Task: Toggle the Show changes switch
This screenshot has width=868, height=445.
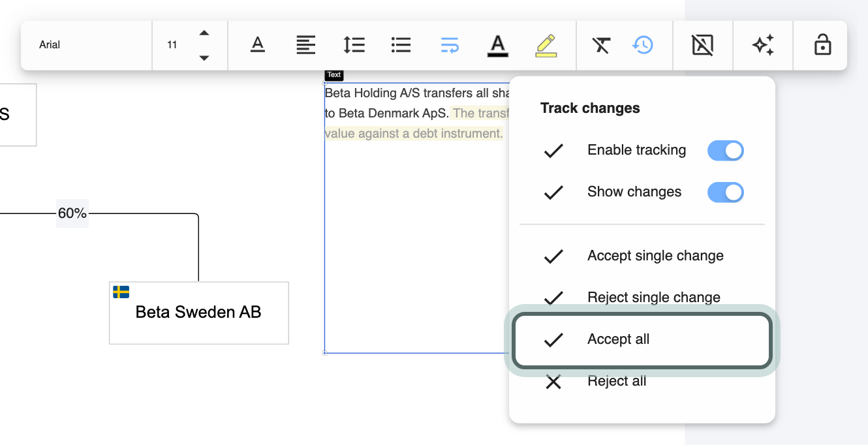Action: coord(726,192)
